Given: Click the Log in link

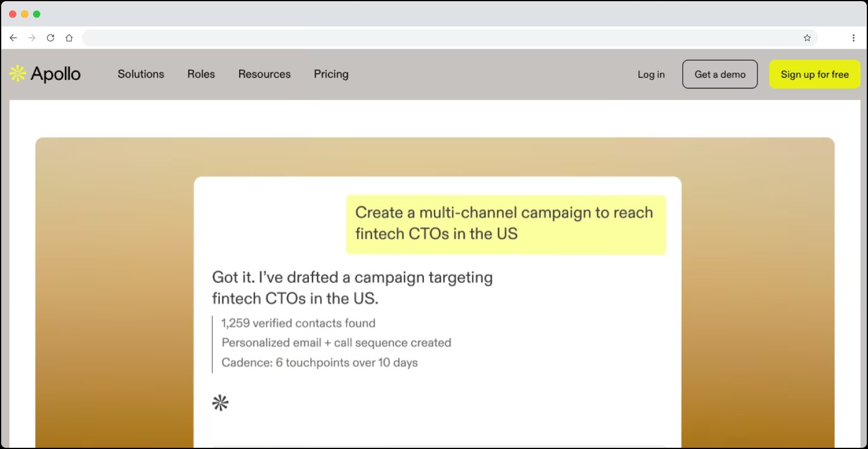Looking at the screenshot, I should pos(651,75).
